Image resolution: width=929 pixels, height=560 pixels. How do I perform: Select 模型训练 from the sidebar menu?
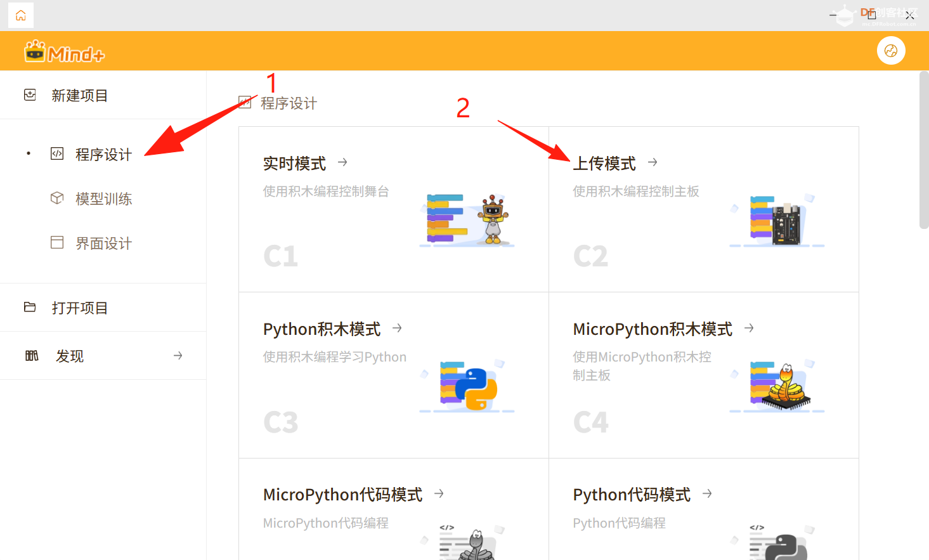(x=104, y=199)
